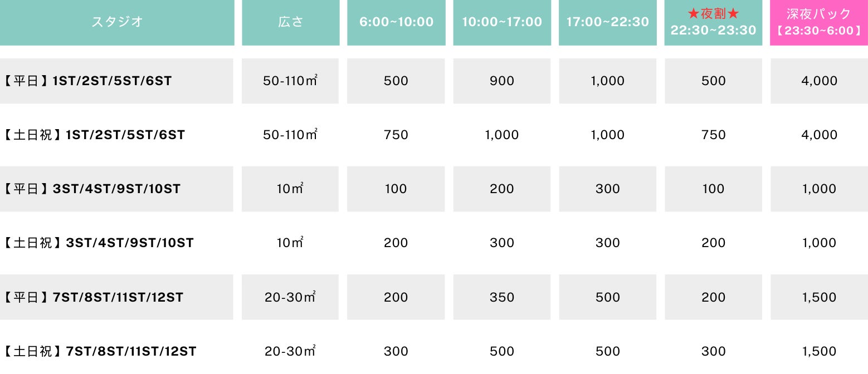Viewport: 868px width, 374px height.
Task: Select the 10:00~17:00 time slot header
Action: [502, 22]
